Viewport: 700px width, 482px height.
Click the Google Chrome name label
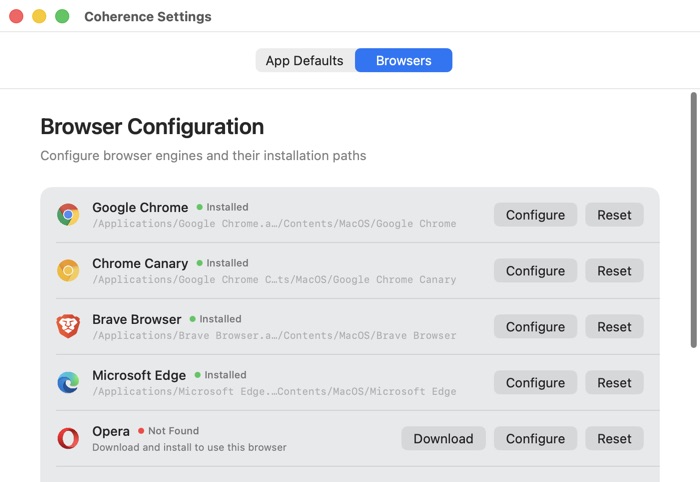tap(140, 208)
